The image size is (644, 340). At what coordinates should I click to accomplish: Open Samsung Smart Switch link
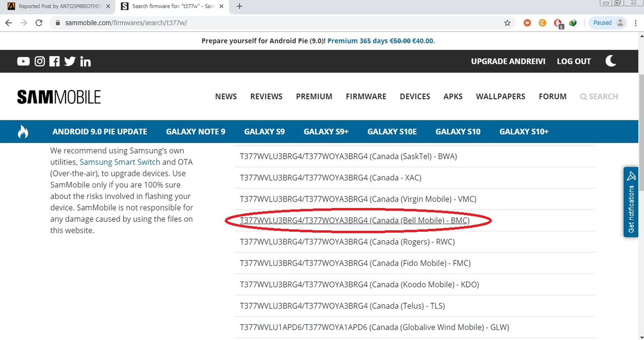point(120,162)
